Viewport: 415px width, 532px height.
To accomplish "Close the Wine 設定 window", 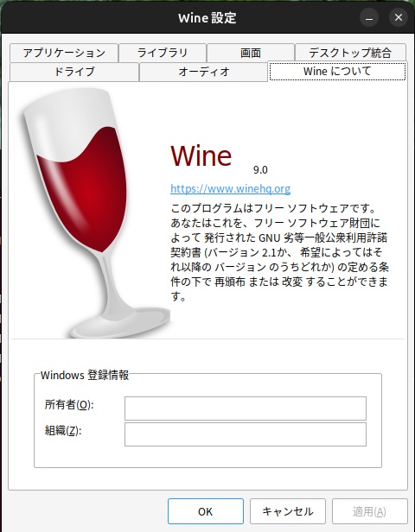I will tap(399, 17).
